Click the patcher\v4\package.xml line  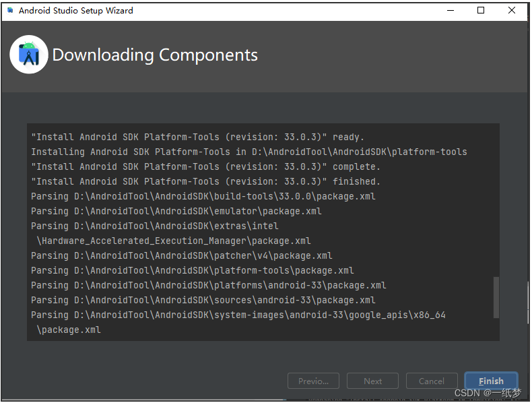tap(182, 255)
